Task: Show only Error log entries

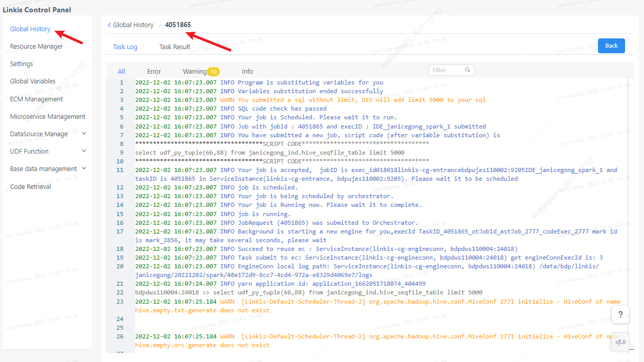Action: point(154,72)
